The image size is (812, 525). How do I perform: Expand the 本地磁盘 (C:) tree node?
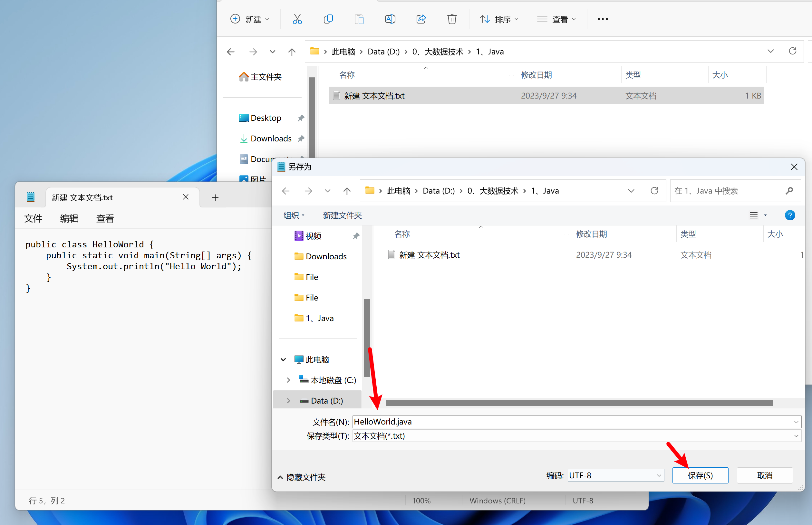pos(288,380)
